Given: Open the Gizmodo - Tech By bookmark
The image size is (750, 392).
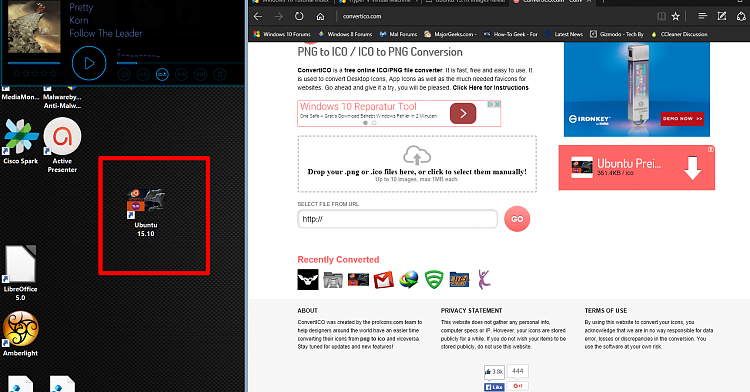Looking at the screenshot, I should pyautogui.click(x=617, y=34).
